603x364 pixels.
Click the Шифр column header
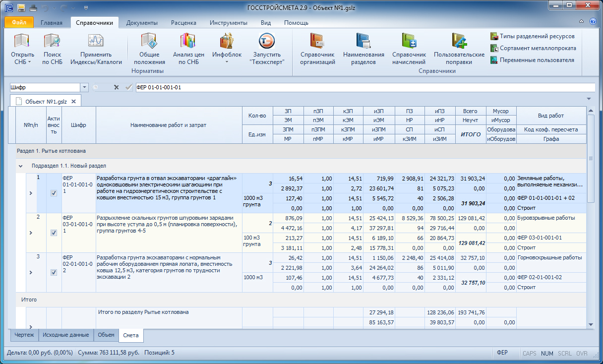78,125
